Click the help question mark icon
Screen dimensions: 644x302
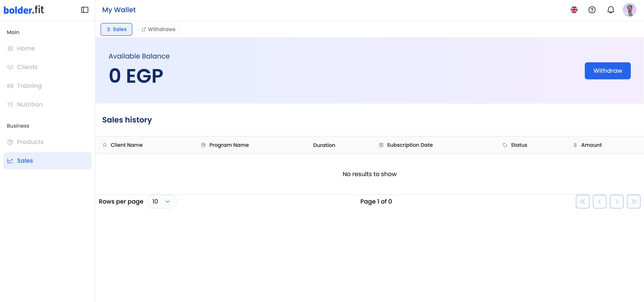point(592,10)
